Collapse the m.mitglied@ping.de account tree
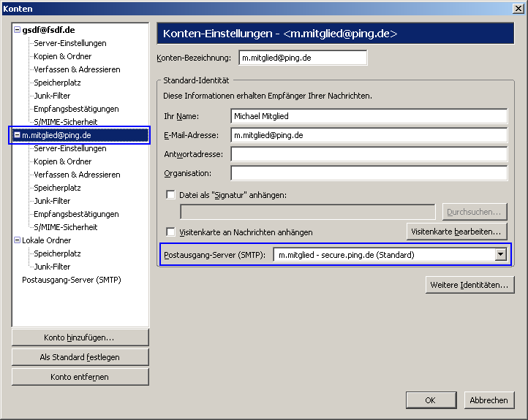Image resolution: width=528 pixels, height=420 pixels. 17,135
